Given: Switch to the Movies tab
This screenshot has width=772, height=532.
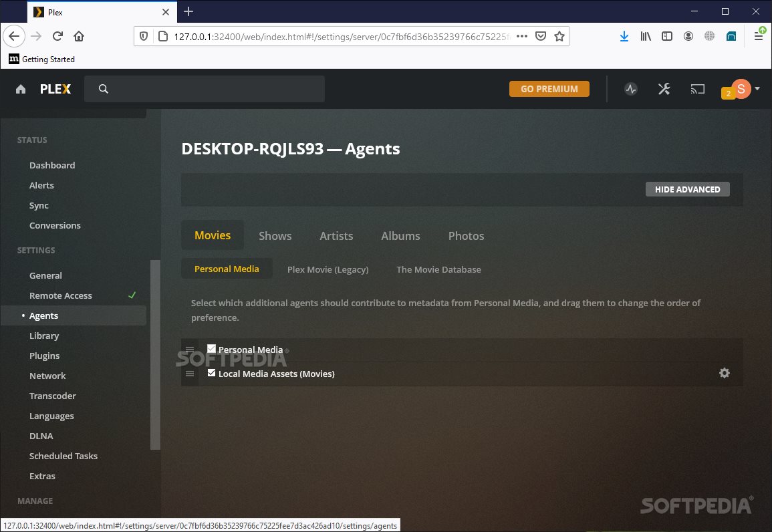Looking at the screenshot, I should 212,235.
